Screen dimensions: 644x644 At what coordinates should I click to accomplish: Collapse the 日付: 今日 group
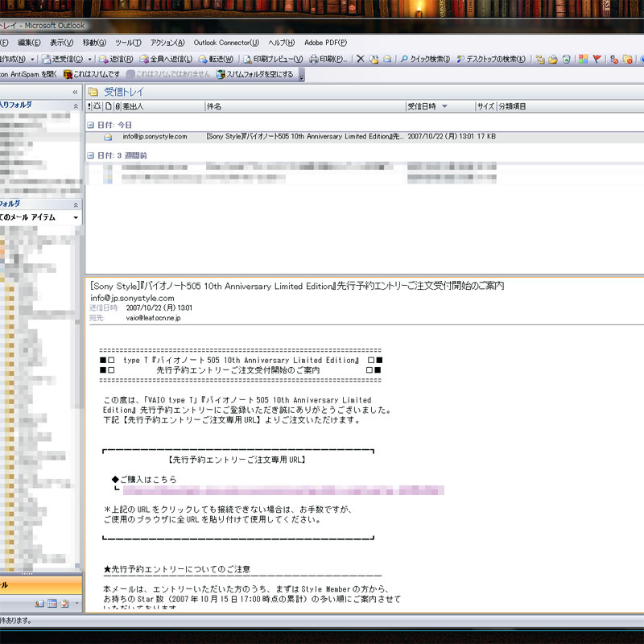pyautogui.click(x=90, y=125)
